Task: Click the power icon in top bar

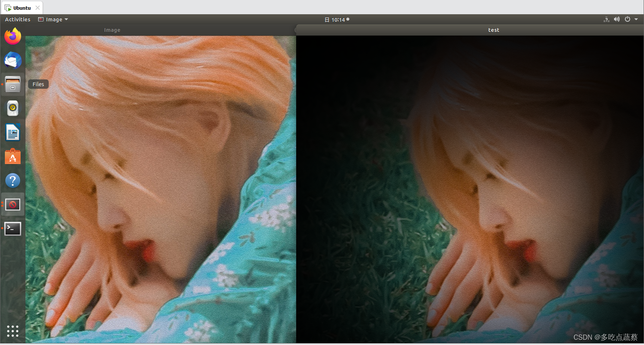Action: [x=628, y=19]
